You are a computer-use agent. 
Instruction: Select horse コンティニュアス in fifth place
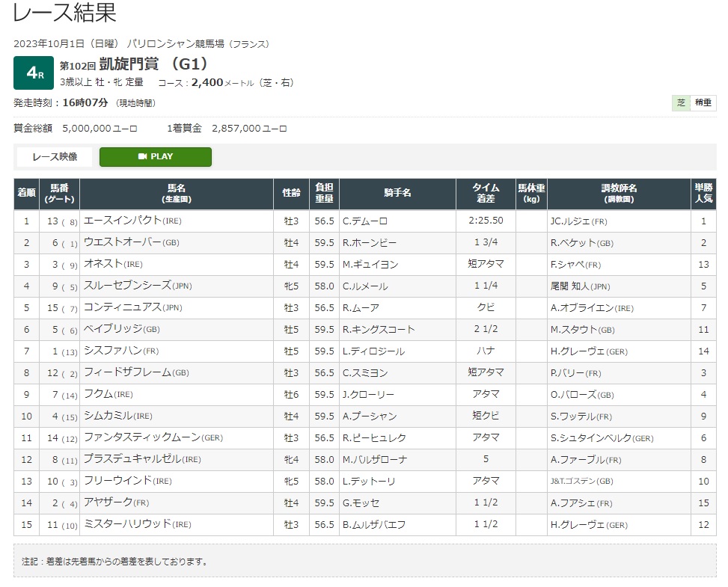(x=123, y=308)
